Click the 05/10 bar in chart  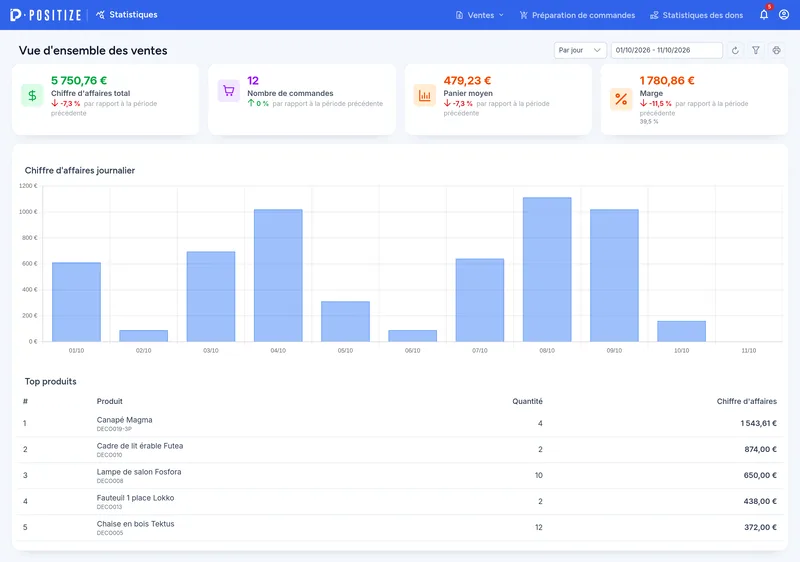pos(345,321)
